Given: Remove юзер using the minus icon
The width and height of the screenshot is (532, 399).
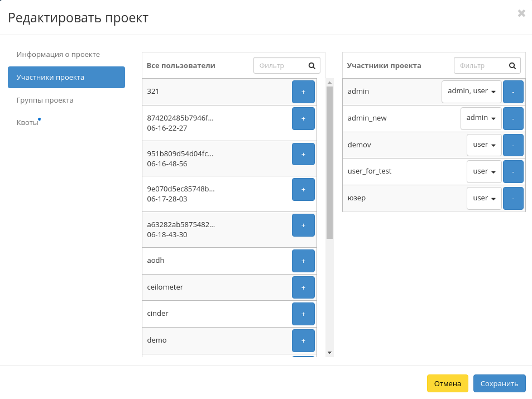Looking at the screenshot, I should click(513, 198).
